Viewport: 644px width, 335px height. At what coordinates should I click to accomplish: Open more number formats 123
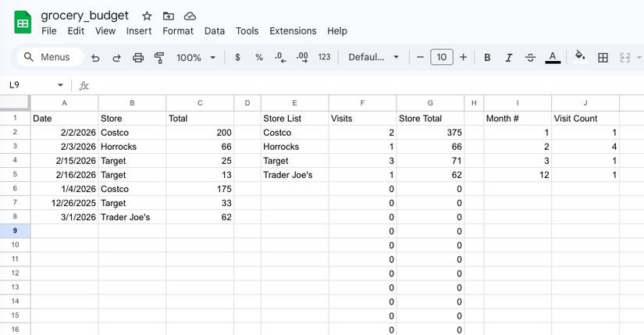pyautogui.click(x=324, y=57)
